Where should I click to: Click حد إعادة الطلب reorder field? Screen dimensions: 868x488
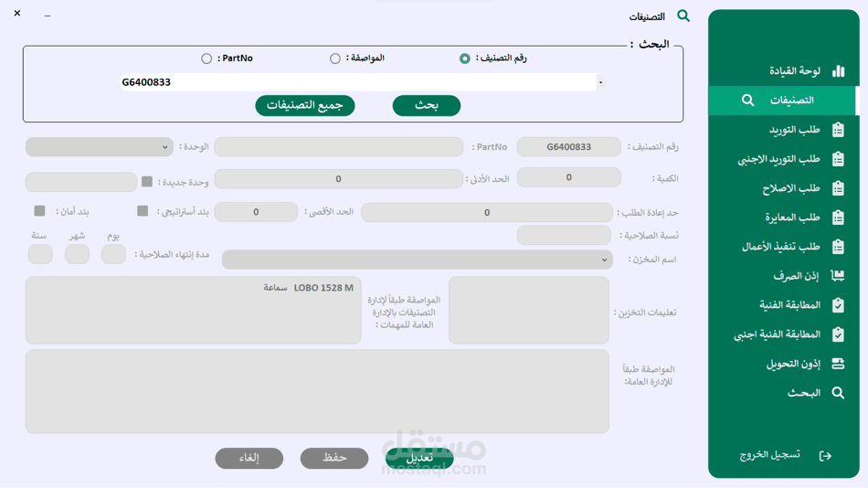(x=487, y=212)
